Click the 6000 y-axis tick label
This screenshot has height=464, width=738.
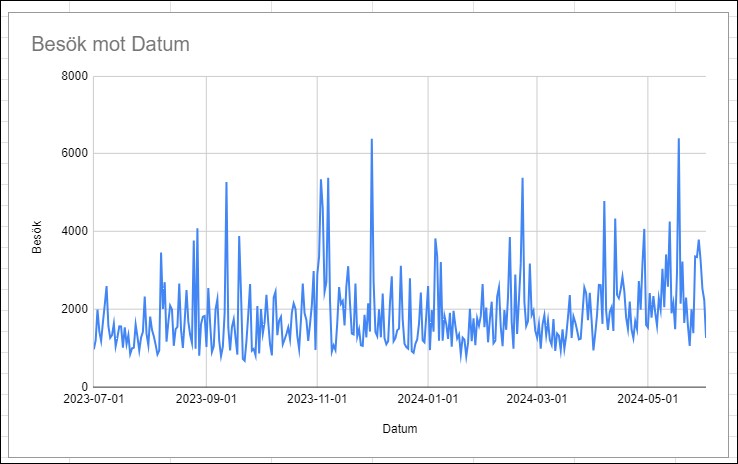pyautogui.click(x=75, y=154)
